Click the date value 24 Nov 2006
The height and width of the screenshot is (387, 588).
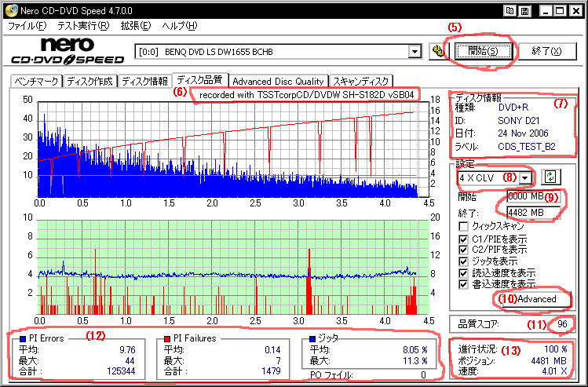(x=523, y=133)
